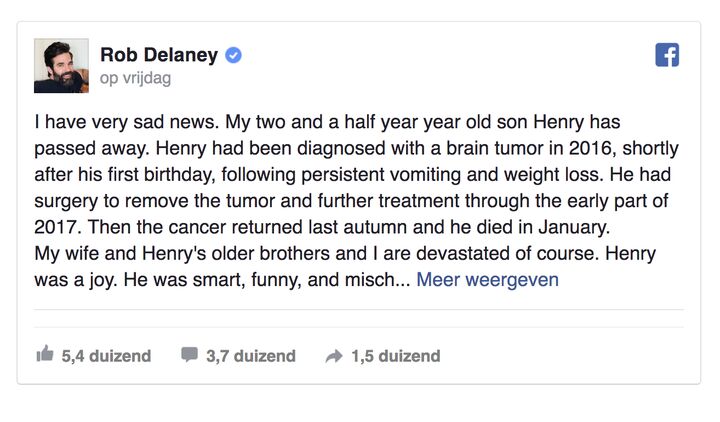This screenshot has height=422, width=720.
Task: Click the text "My wife and Henry's older brothers"
Action: [x=172, y=253]
